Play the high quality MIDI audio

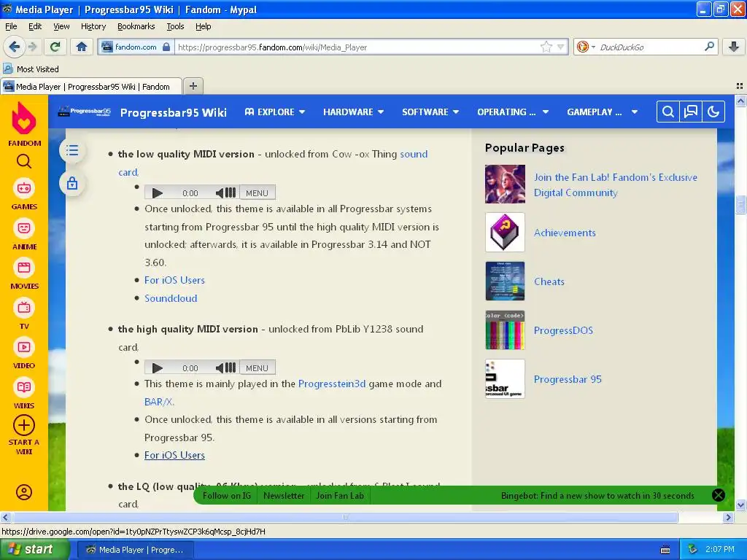(158, 367)
